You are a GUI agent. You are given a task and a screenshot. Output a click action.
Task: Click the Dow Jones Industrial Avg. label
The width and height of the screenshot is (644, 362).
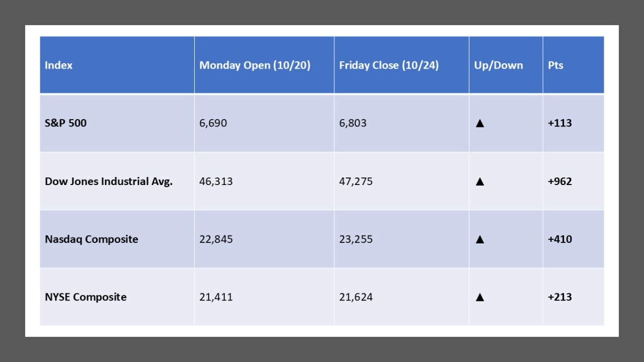108,181
